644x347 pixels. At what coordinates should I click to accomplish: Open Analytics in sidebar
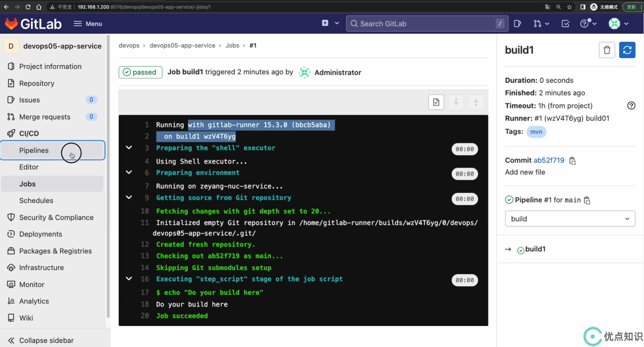tap(34, 301)
